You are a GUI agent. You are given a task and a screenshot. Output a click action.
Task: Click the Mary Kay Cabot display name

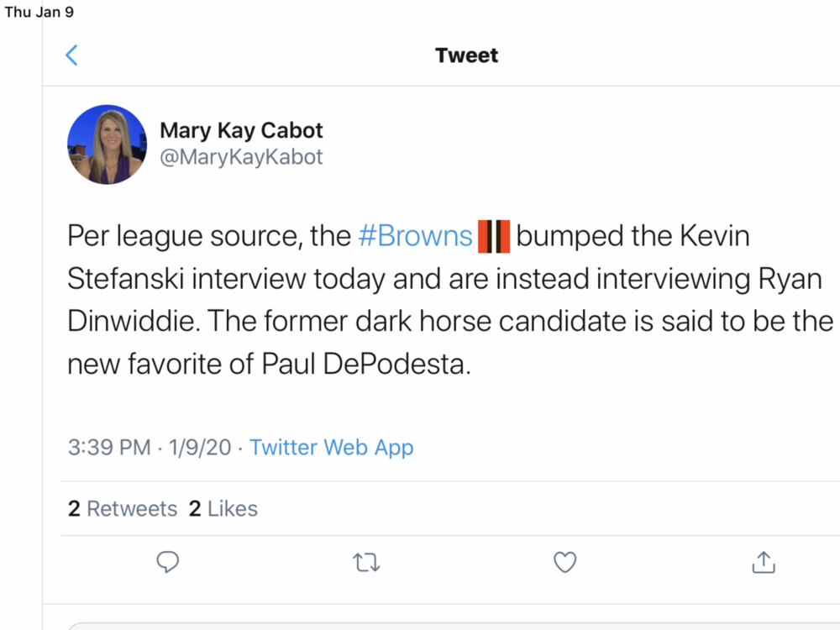coord(241,130)
